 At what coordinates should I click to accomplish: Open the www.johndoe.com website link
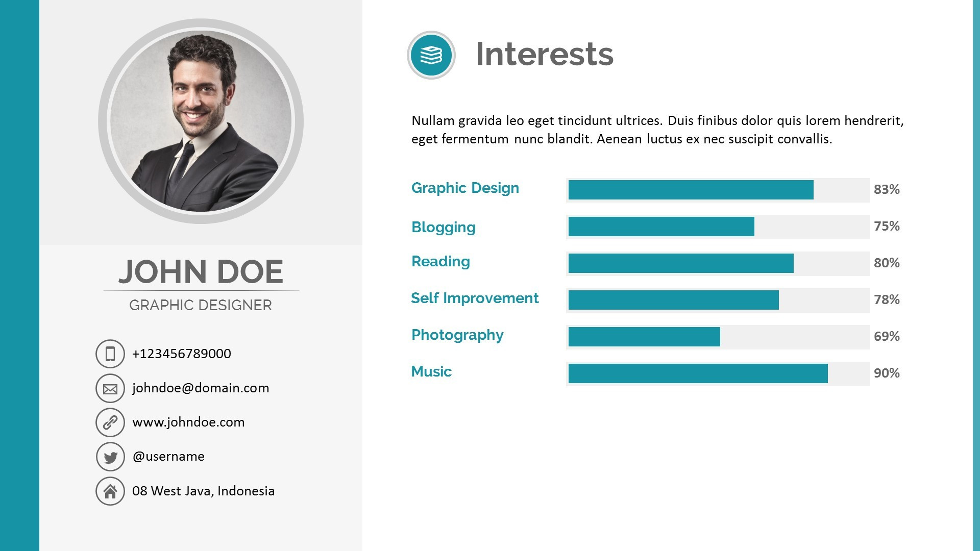(x=188, y=422)
